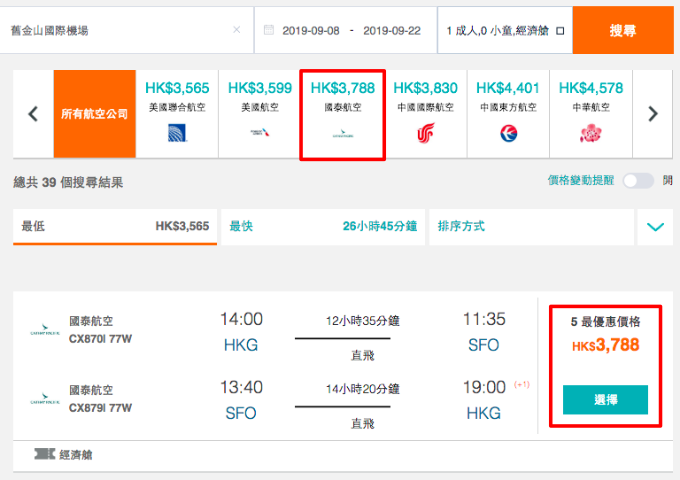Open the calendar icon date picker
Screen dimensions: 680x480
[269, 30]
